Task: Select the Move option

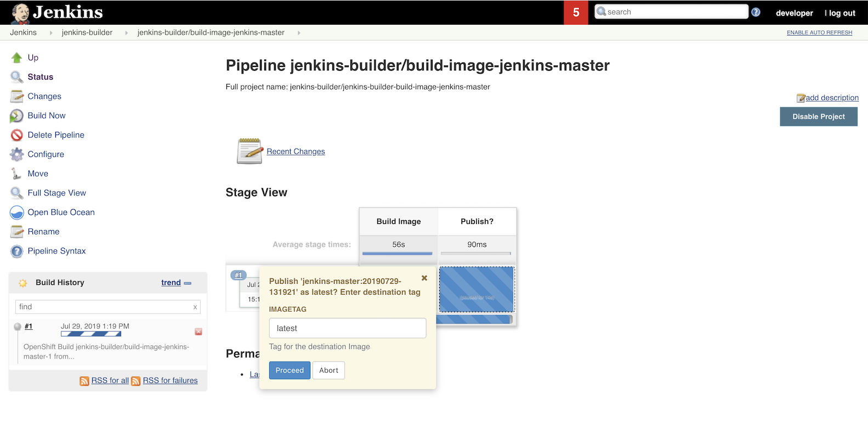Action: (x=38, y=173)
